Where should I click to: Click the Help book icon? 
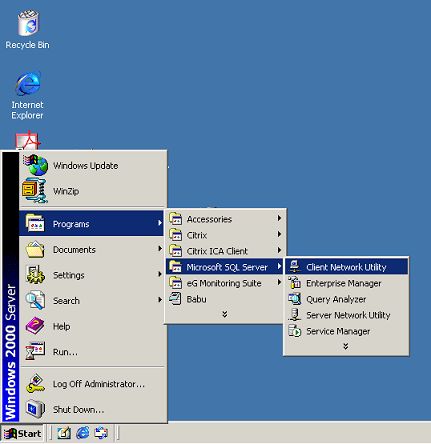tap(35, 326)
